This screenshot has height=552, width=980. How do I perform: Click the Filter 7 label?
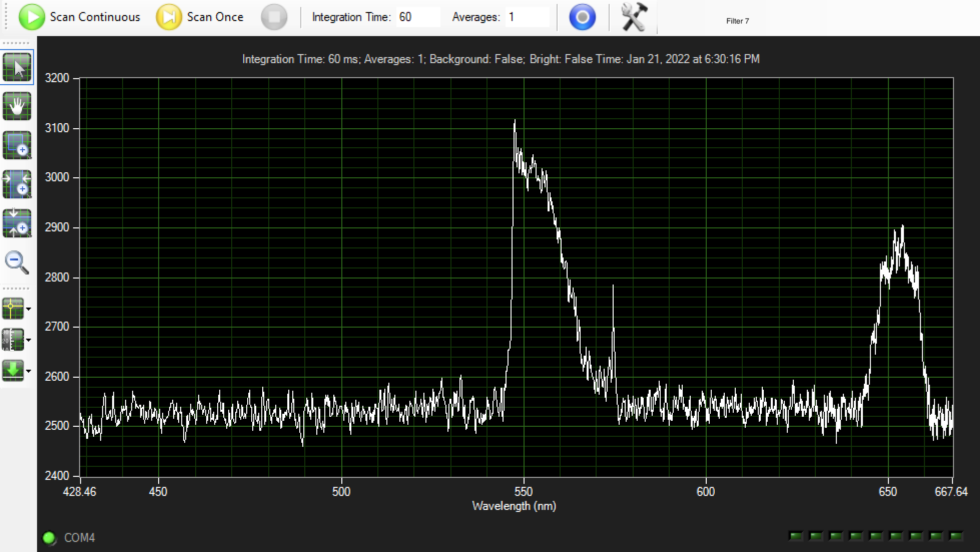click(x=738, y=21)
